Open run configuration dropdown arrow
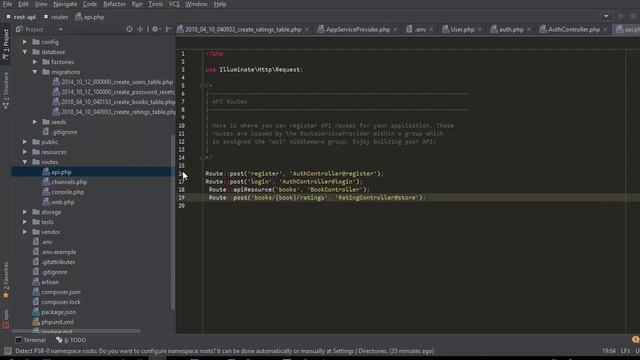This screenshot has height=360, width=640. click(x=606, y=16)
